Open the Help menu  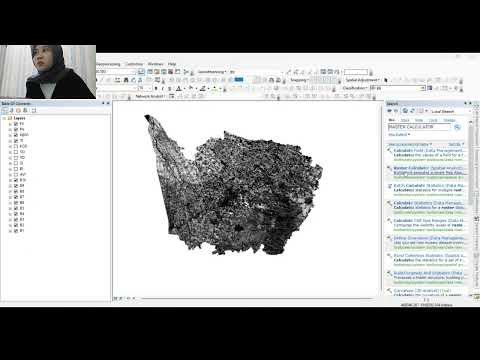coord(172,64)
